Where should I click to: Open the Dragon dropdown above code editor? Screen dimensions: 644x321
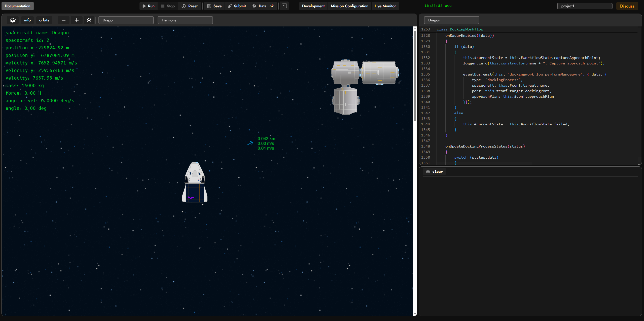click(x=452, y=20)
